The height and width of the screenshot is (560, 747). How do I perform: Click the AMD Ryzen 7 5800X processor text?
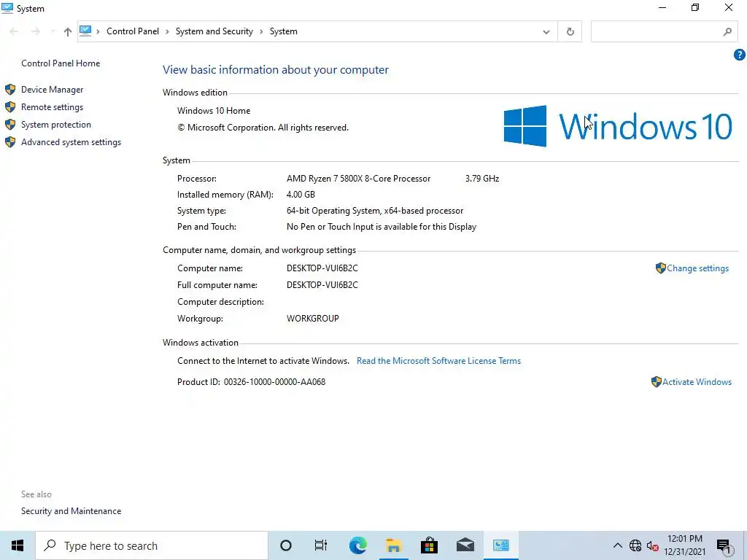pos(358,179)
